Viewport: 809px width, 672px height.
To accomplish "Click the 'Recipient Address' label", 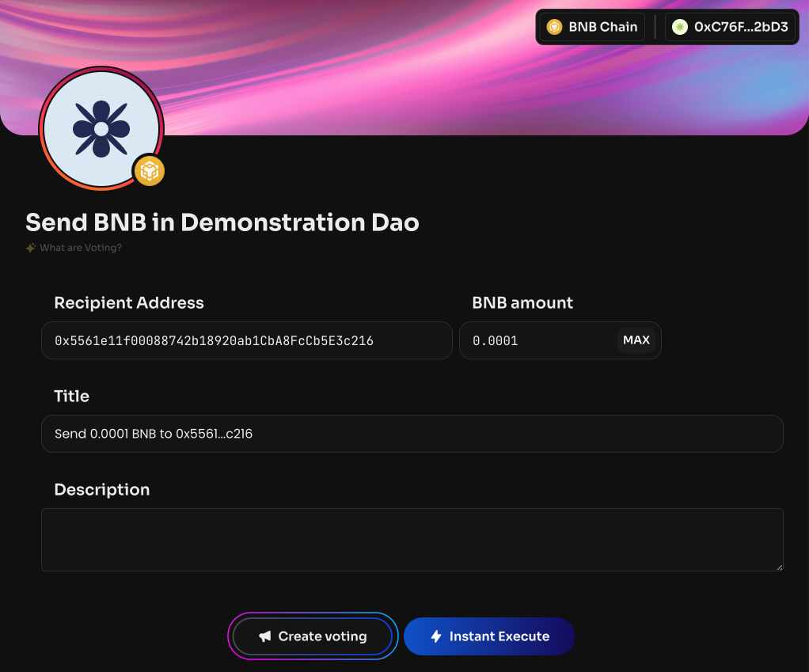I will point(129,302).
